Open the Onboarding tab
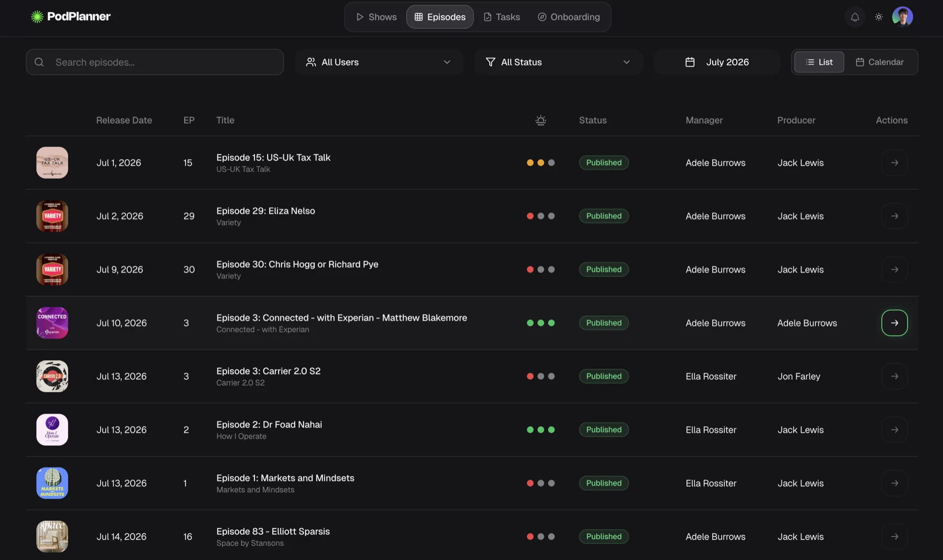This screenshot has height=560, width=943. 569,17
